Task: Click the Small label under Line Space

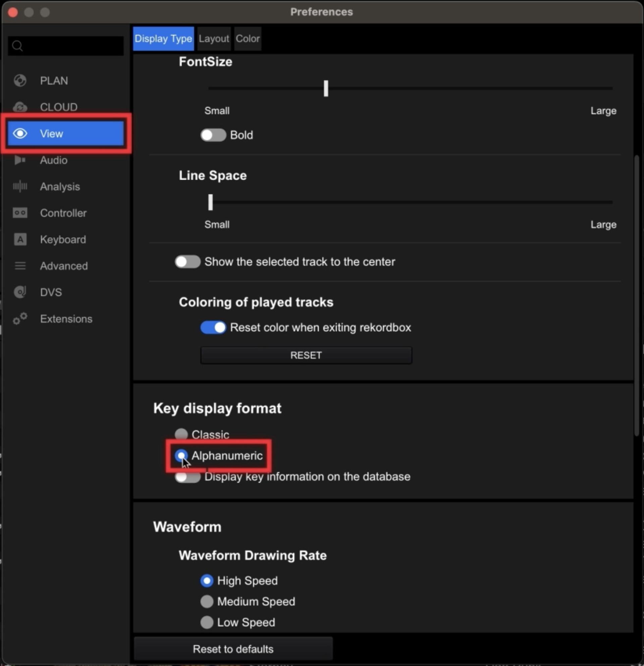Action: point(217,225)
